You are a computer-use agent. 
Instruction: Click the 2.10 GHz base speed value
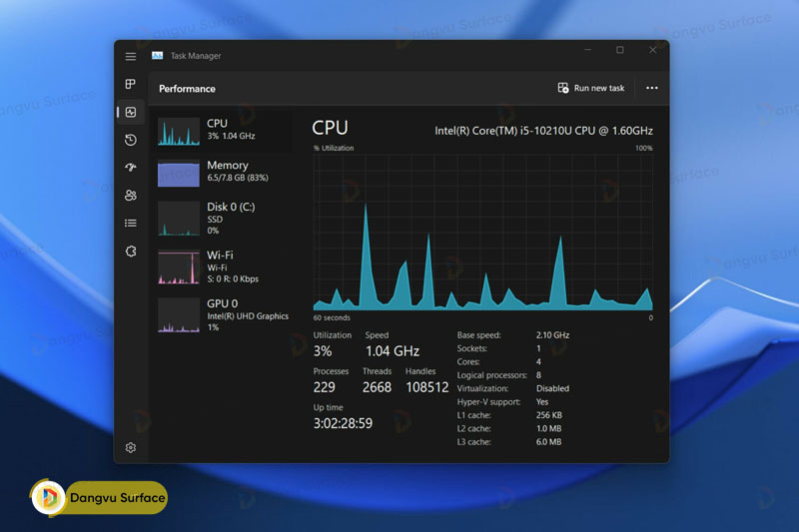(553, 335)
